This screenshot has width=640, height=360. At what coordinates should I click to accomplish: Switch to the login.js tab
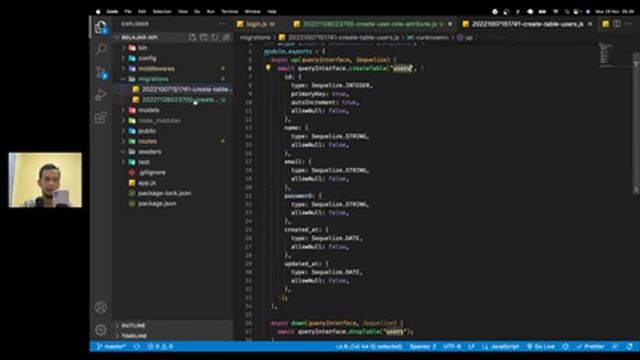pyautogui.click(x=256, y=24)
